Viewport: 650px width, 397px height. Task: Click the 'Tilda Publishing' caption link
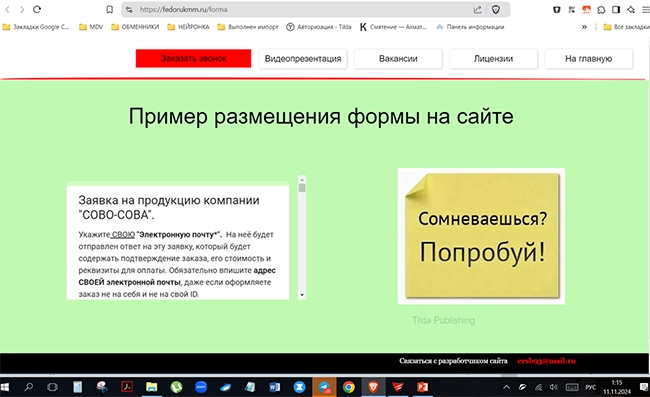click(444, 320)
